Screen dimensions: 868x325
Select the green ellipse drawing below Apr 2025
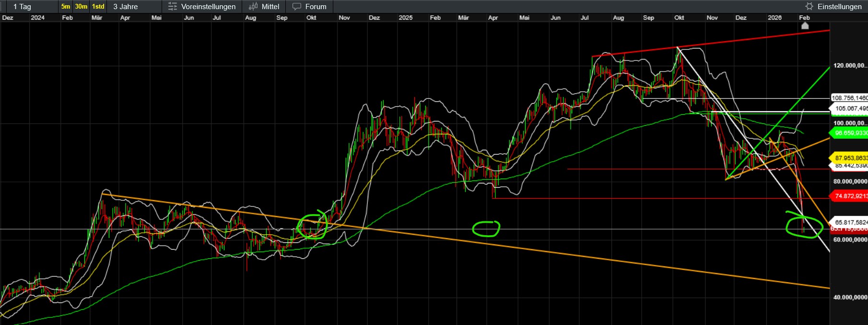(486, 229)
